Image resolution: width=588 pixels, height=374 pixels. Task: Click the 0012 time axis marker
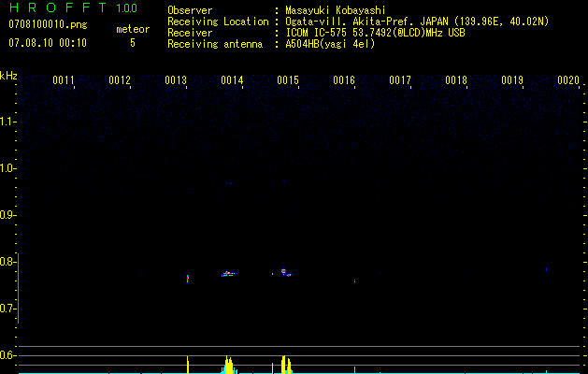click(x=120, y=80)
